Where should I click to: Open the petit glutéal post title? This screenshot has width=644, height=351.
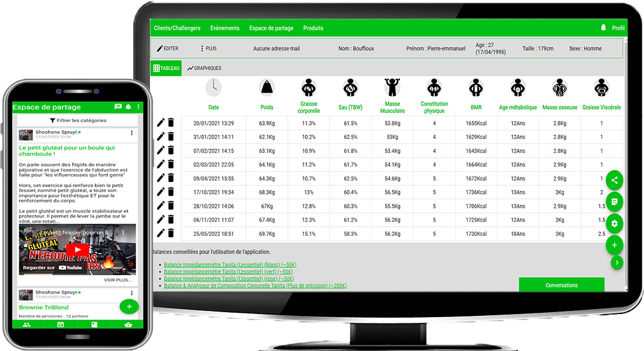point(67,151)
